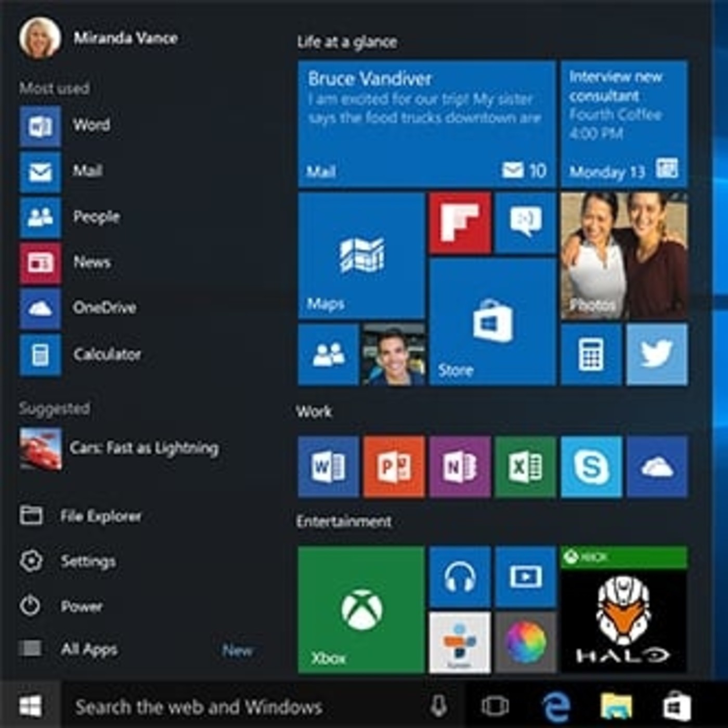Open the contact photo tile of a man
This screenshot has width=728, height=728.
(x=394, y=354)
